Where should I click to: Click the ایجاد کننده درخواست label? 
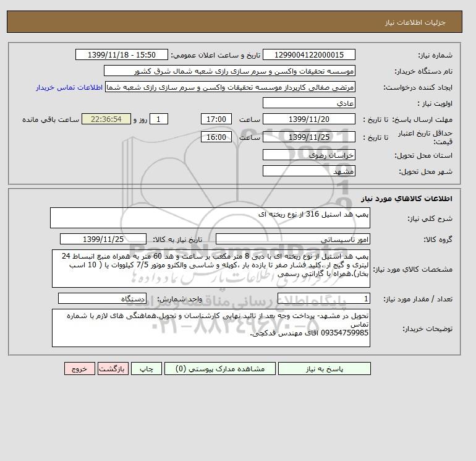point(418,87)
